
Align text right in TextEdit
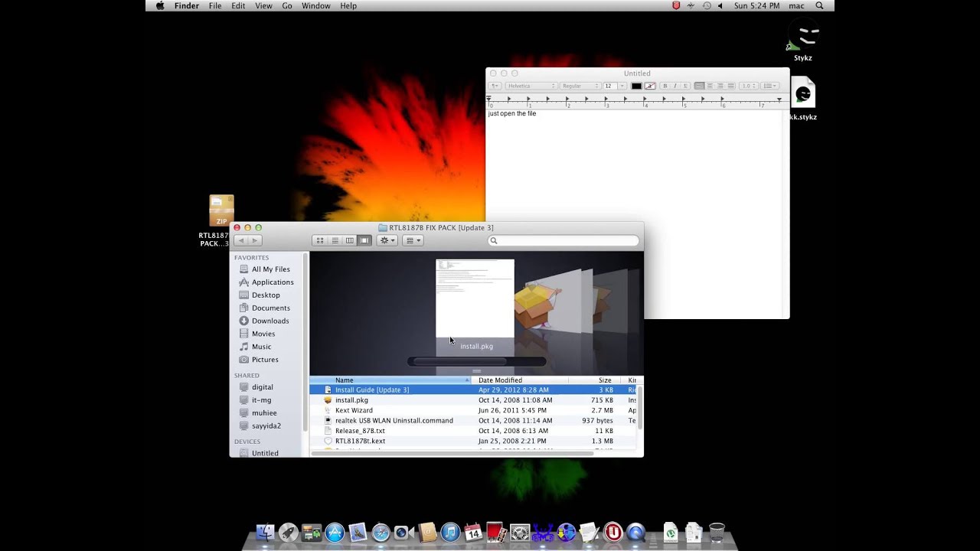pos(720,86)
